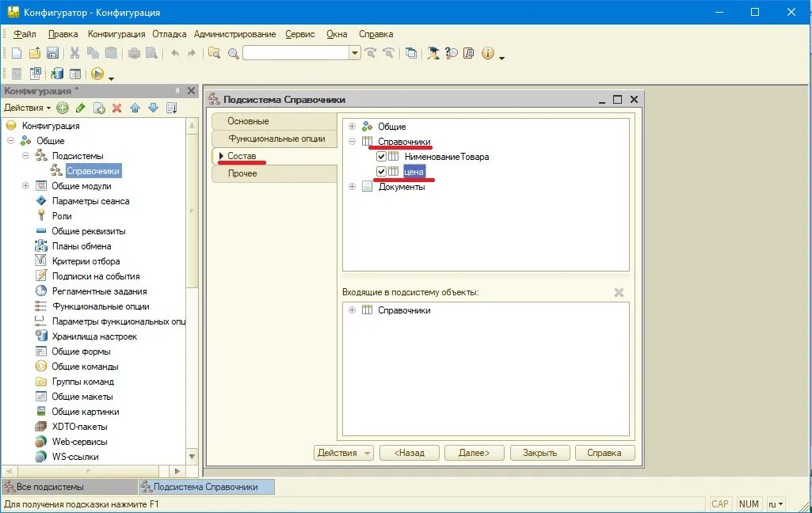Switch to the Основные tab

[x=274, y=121]
